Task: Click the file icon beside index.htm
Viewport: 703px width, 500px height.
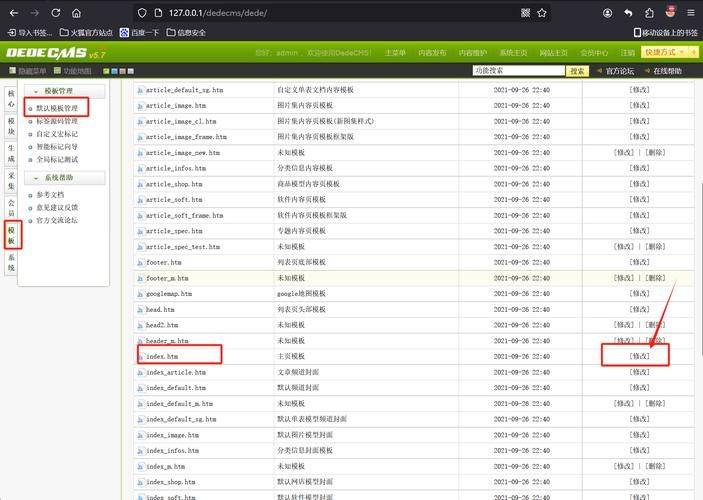Action: point(140,356)
